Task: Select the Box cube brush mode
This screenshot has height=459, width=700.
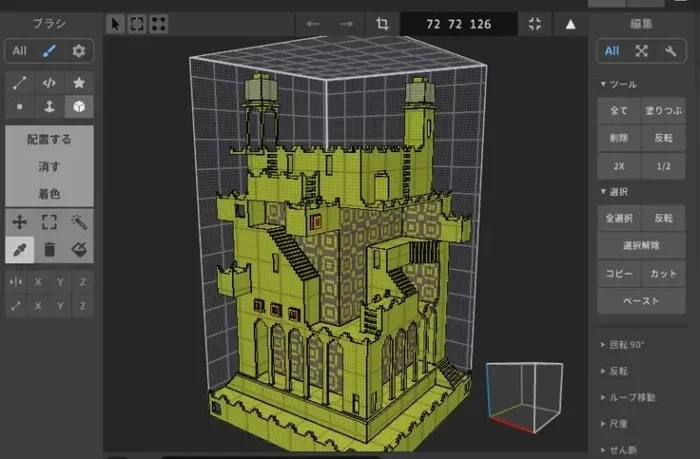Action: 79,107
